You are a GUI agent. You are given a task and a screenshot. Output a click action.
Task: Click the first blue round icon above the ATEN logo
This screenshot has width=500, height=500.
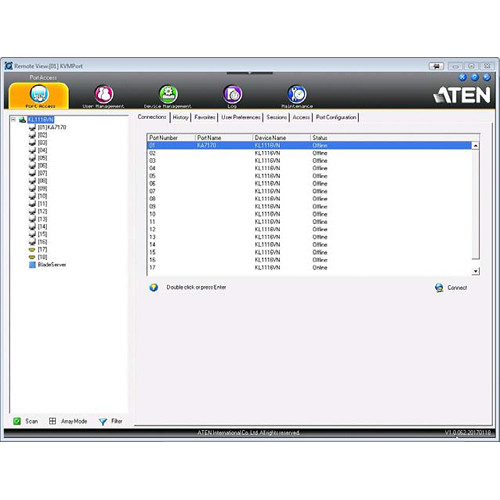(462, 77)
